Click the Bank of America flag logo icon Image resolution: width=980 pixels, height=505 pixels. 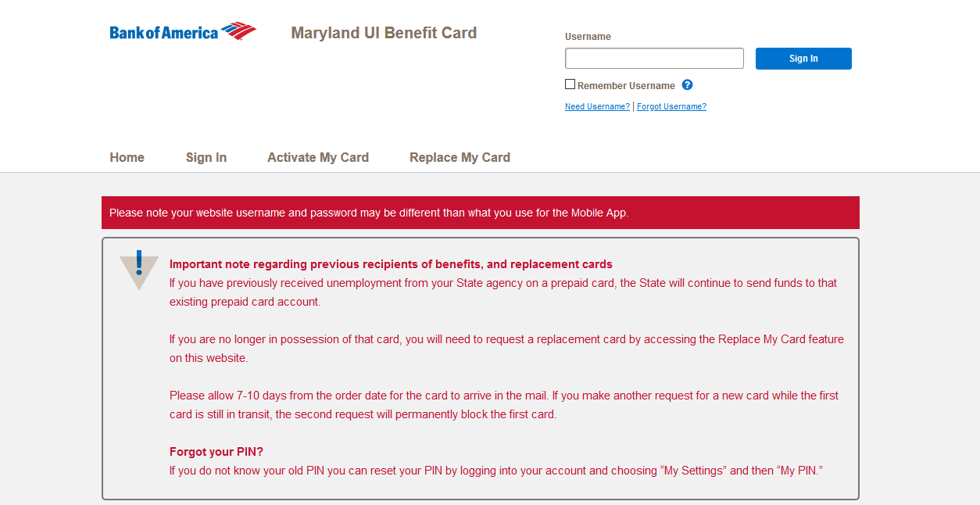[x=238, y=31]
